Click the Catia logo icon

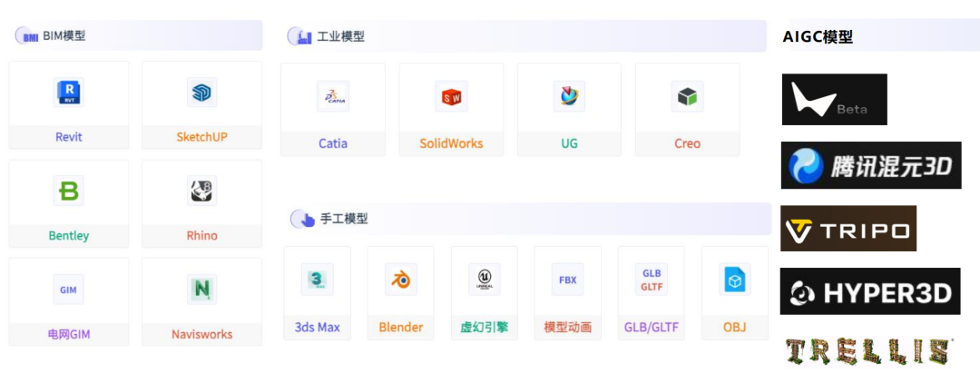click(x=333, y=96)
